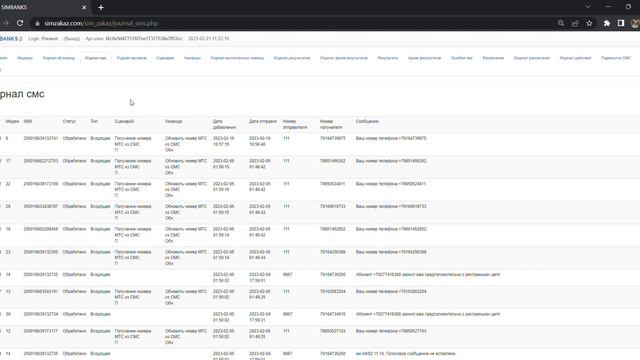Click message 'Ваш номер телефона +79164739975'
Screen dimensions: 640x360
pos(391,138)
